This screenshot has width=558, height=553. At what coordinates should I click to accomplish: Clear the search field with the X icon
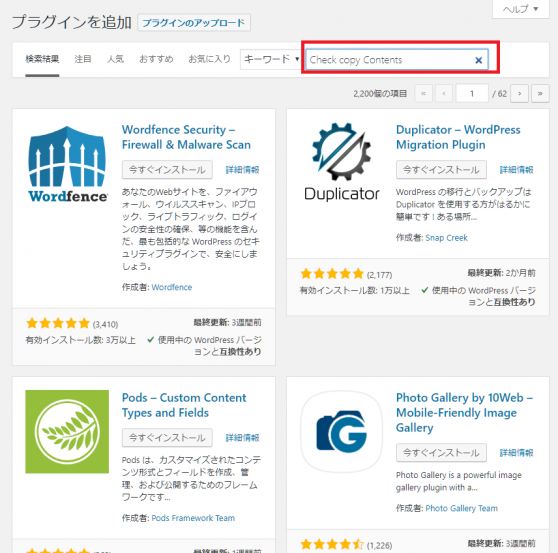pos(479,60)
